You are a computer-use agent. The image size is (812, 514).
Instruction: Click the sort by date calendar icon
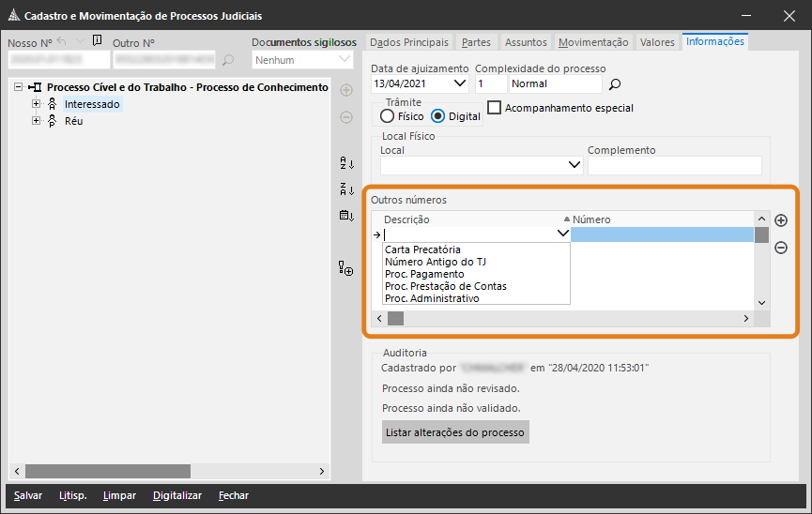tap(346, 216)
